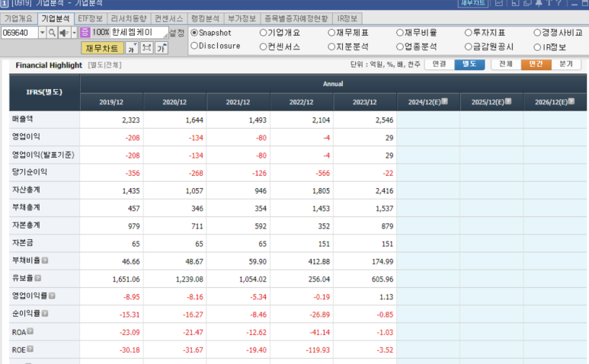Click the 2023/12 매출액 value 2,546

(x=384, y=120)
